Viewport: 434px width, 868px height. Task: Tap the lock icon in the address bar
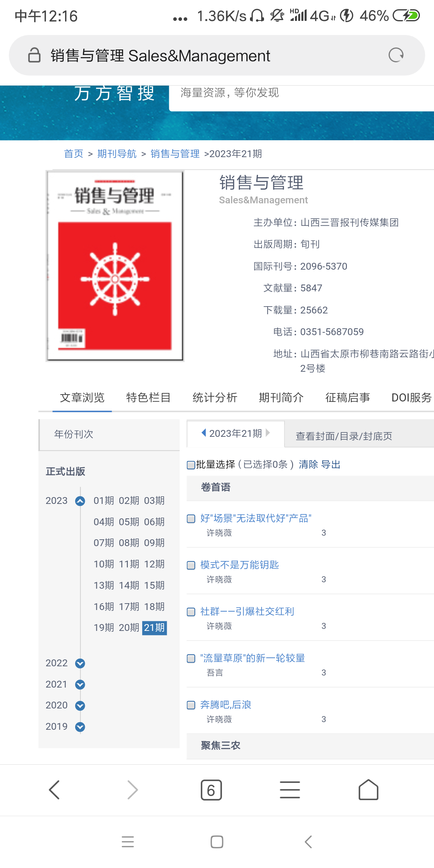click(x=34, y=55)
